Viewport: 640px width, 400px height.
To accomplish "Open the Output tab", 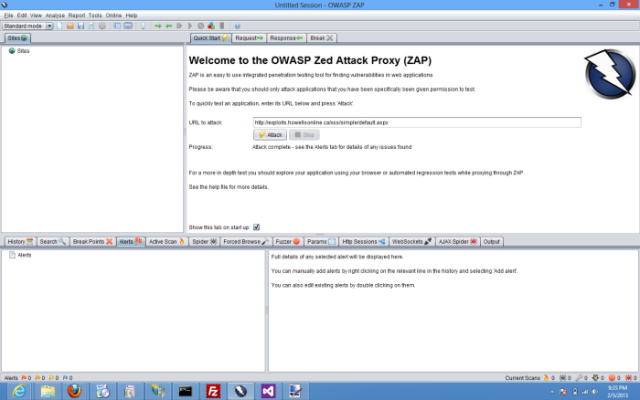I will pyautogui.click(x=491, y=242).
